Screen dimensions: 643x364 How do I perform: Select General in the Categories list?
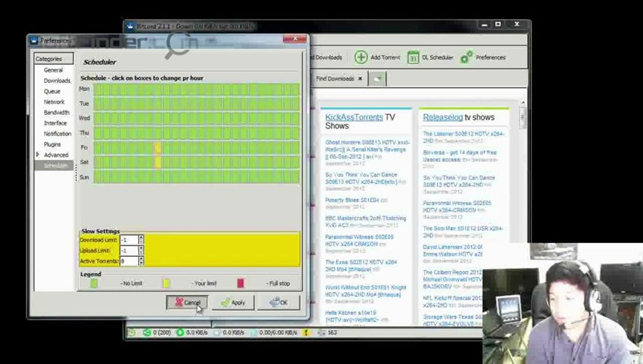[53, 70]
